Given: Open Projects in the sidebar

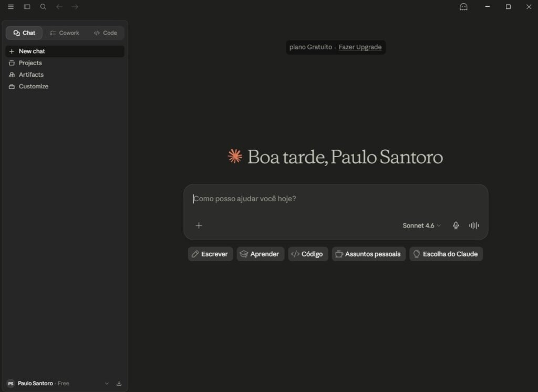Looking at the screenshot, I should pos(65,63).
